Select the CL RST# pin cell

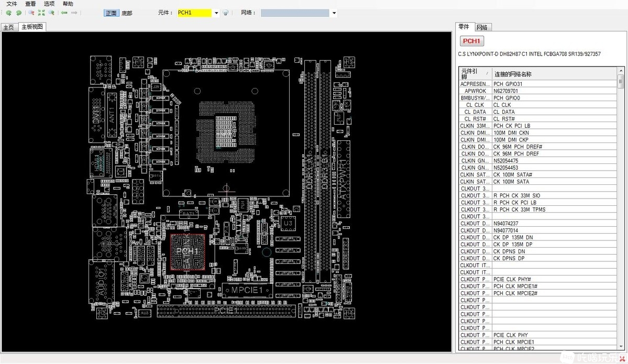[476, 118]
